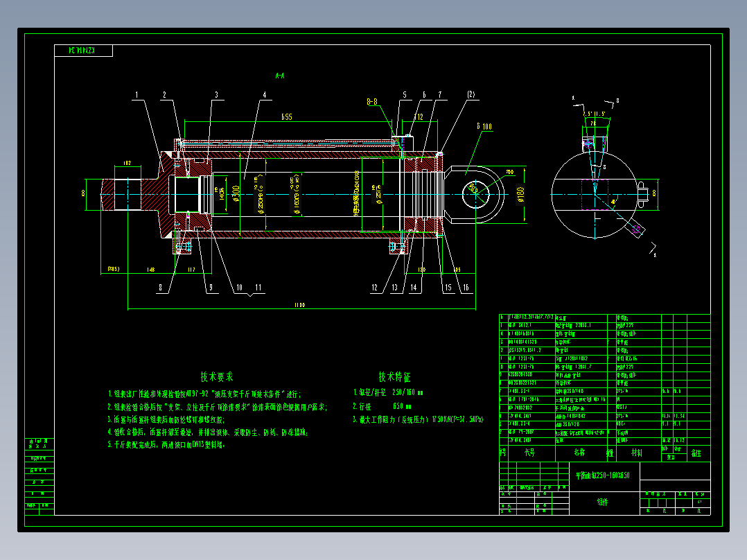Select part callout number 10
747x560 pixels.
239,288
